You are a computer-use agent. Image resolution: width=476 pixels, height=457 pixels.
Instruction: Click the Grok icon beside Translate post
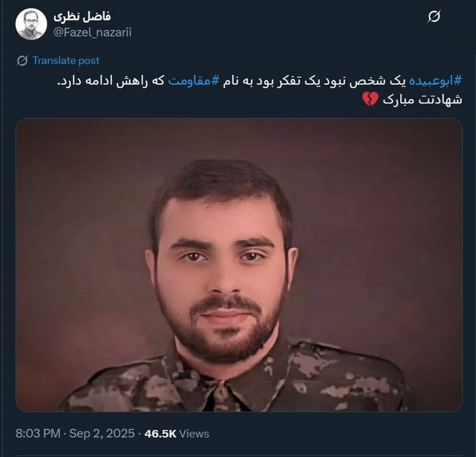[22, 60]
